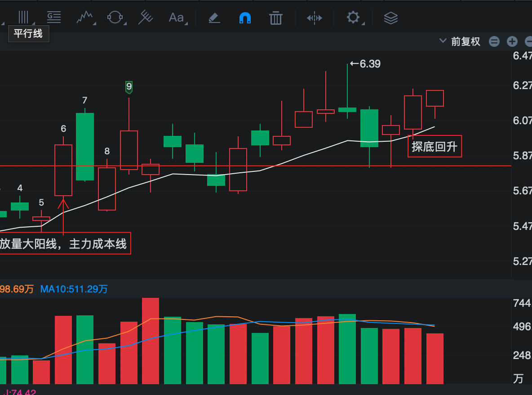
Task: Click the 平行线 tooltip label
Action: (28, 34)
